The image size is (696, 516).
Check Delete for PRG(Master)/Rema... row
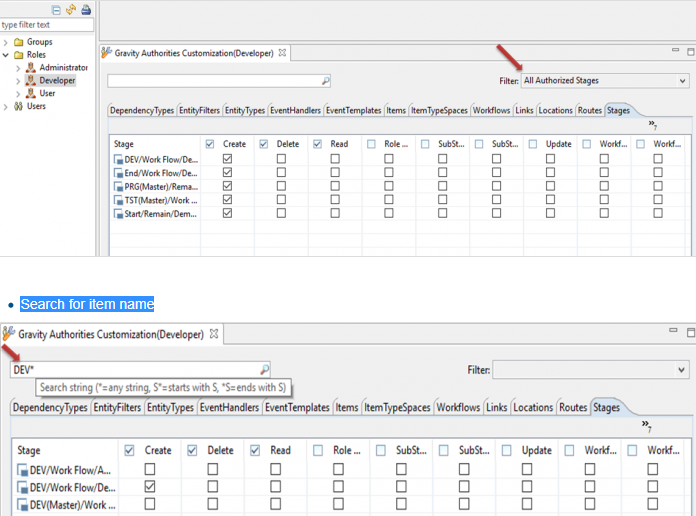[x=281, y=186]
